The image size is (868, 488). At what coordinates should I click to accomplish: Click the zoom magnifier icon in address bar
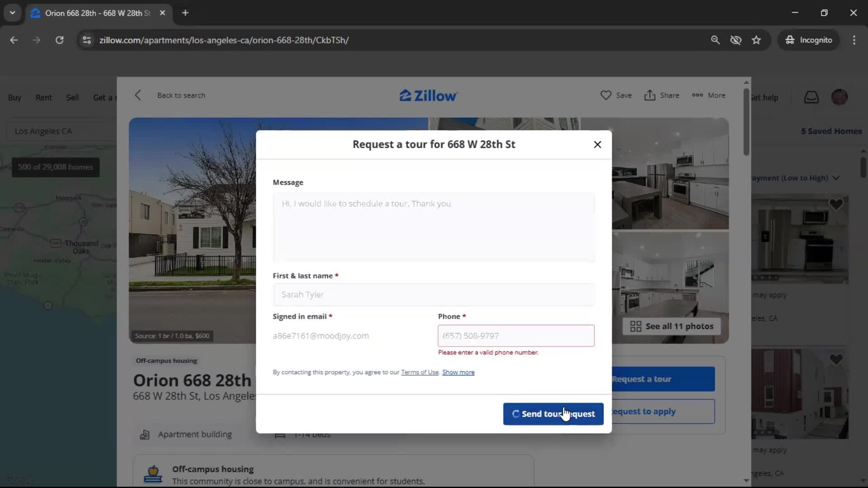pyautogui.click(x=715, y=40)
